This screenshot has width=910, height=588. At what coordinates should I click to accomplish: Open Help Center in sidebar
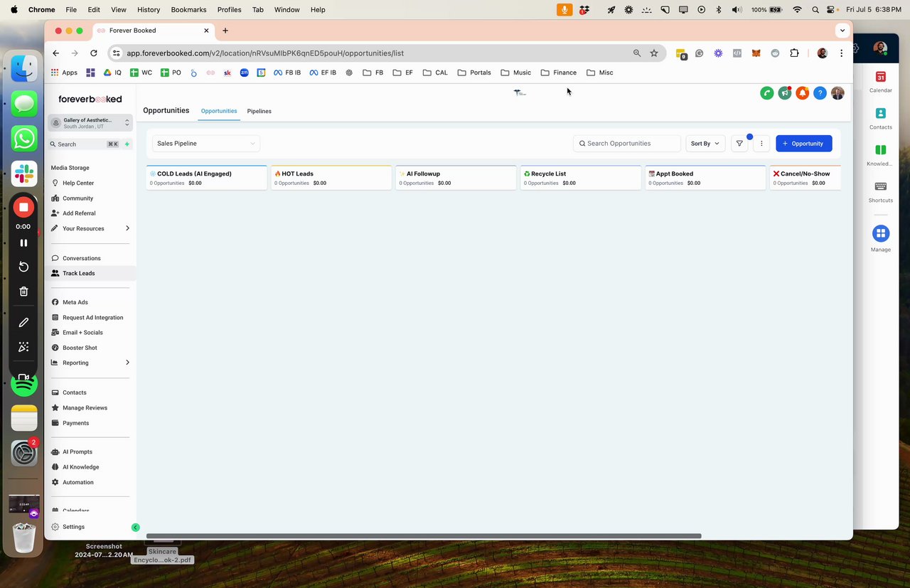pyautogui.click(x=78, y=183)
